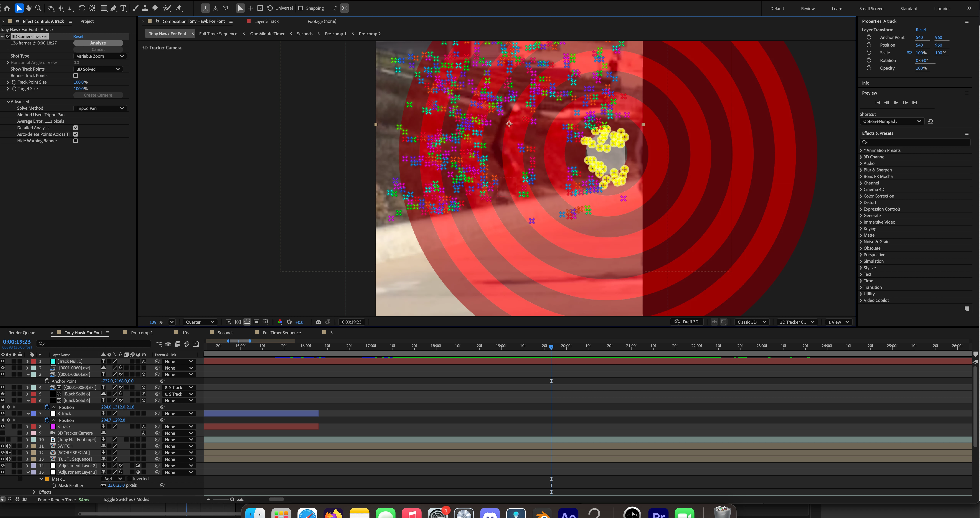Select the Zoom magnifier tool

38,8
